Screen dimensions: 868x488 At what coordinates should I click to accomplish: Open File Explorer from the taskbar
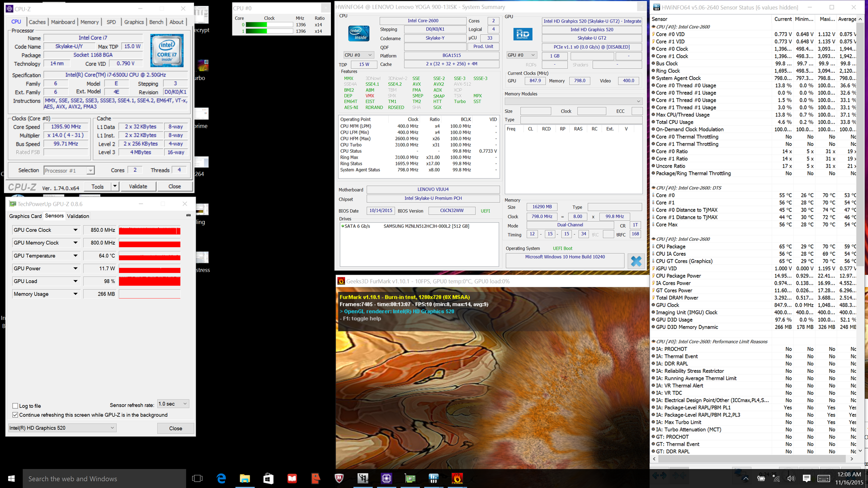point(245,479)
